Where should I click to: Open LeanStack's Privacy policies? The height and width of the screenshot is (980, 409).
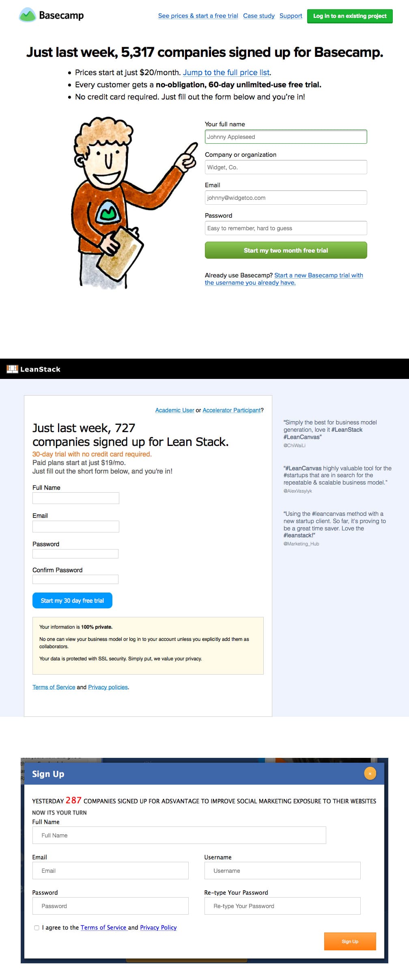[x=108, y=687]
